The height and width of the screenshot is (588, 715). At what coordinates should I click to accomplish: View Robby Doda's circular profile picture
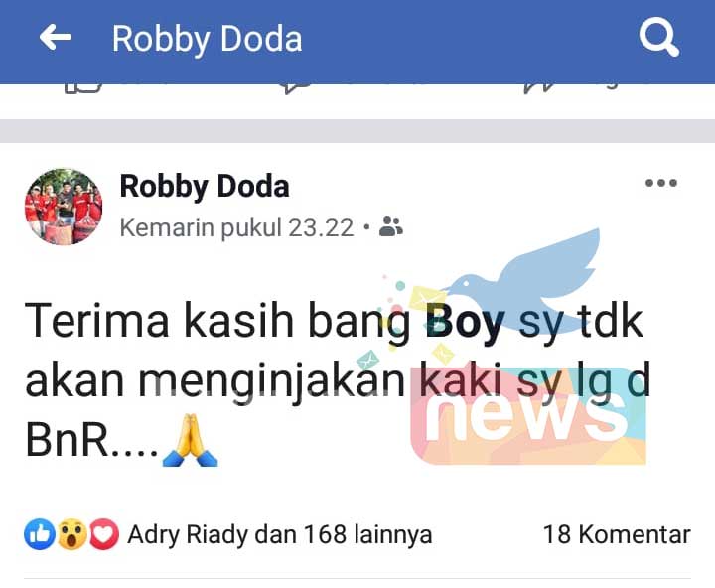click(x=64, y=207)
